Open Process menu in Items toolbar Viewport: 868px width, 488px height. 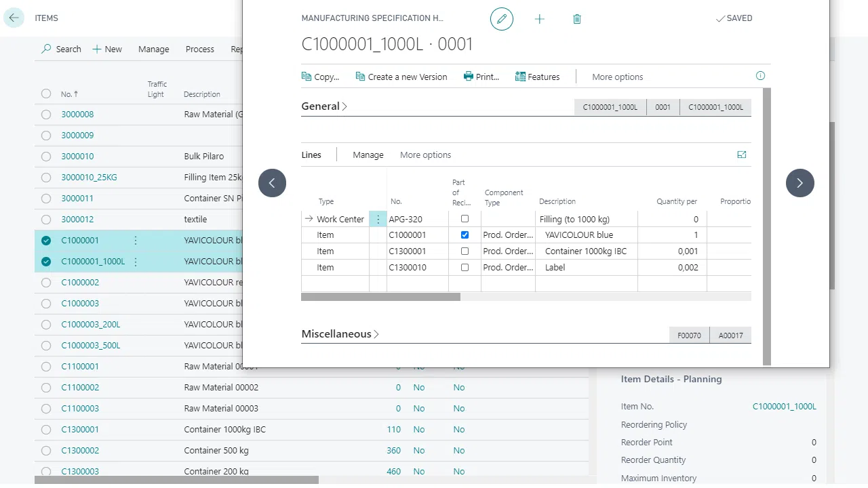click(200, 49)
